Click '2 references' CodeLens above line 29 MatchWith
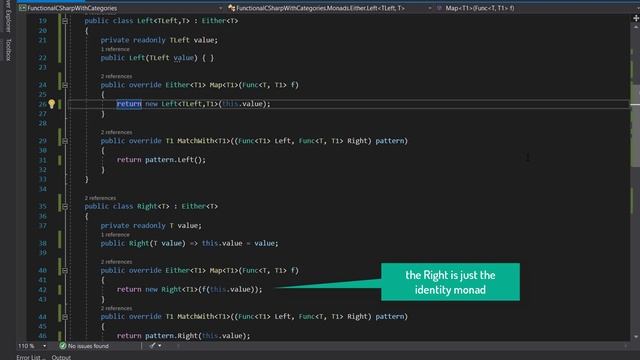Image resolution: width=640 pixels, height=360 pixels. pos(116,132)
